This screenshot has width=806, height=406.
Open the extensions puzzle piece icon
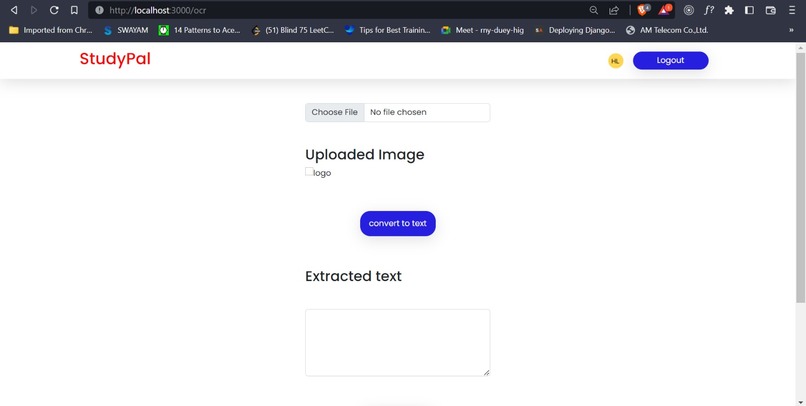coord(729,10)
